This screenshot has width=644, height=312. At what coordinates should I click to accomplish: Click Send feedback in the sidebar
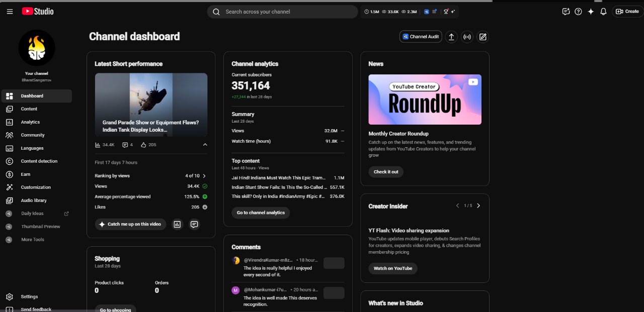36,309
